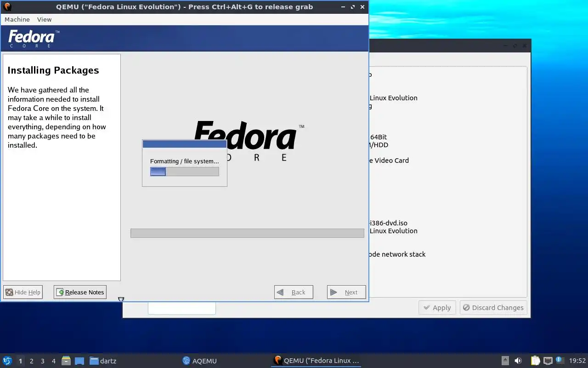Click the 19:52 clock in the taskbar

coord(577,361)
